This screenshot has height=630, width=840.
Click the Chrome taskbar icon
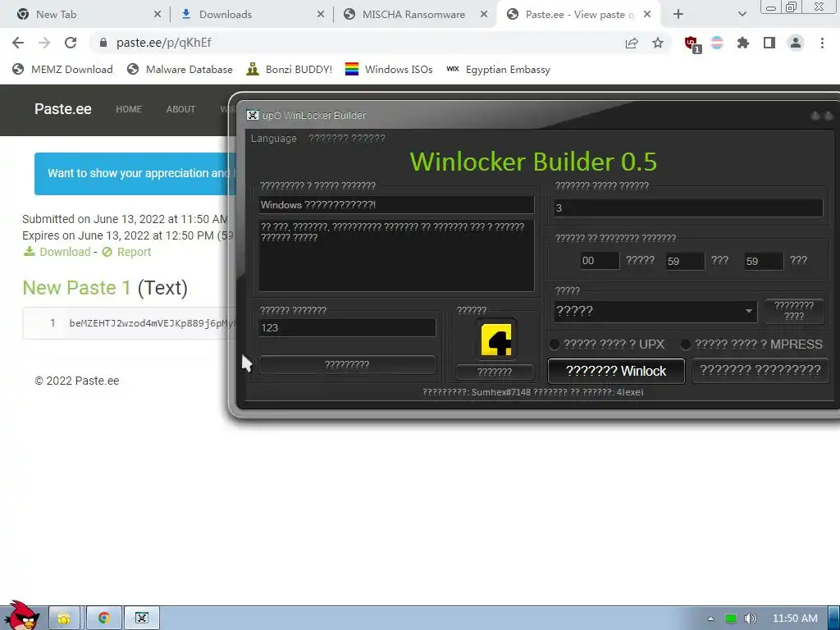pyautogui.click(x=104, y=619)
